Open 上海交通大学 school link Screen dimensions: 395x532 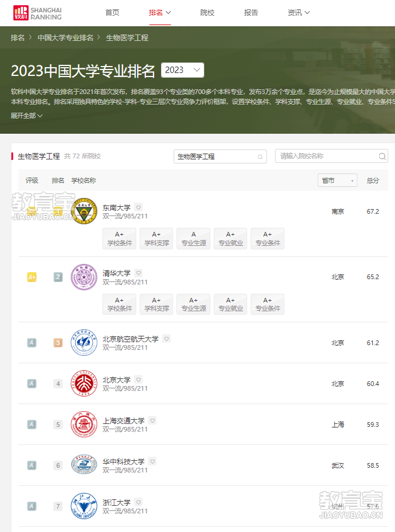(x=124, y=420)
